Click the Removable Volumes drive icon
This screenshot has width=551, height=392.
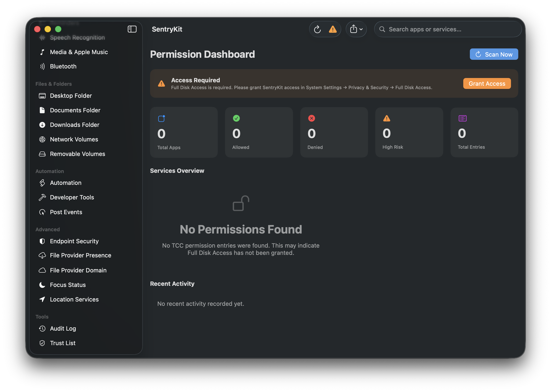point(42,154)
